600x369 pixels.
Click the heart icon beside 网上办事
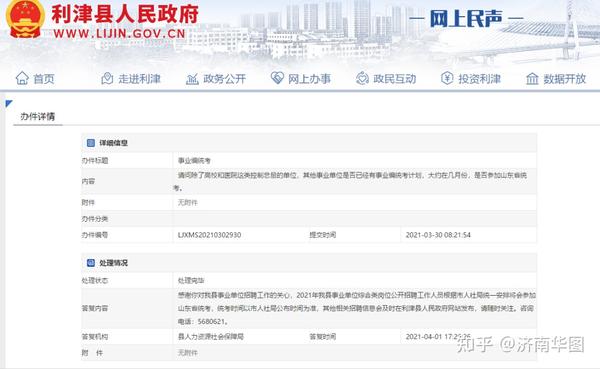point(277,78)
